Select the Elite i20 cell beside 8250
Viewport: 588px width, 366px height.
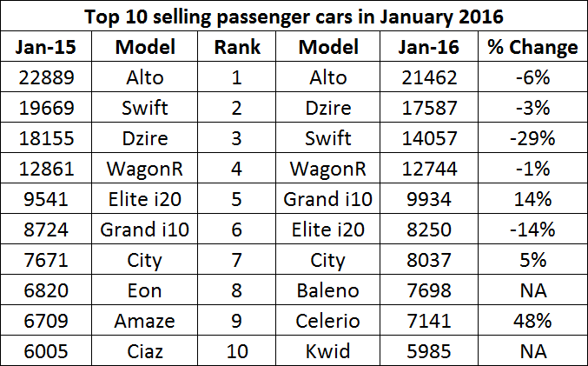[x=328, y=230]
